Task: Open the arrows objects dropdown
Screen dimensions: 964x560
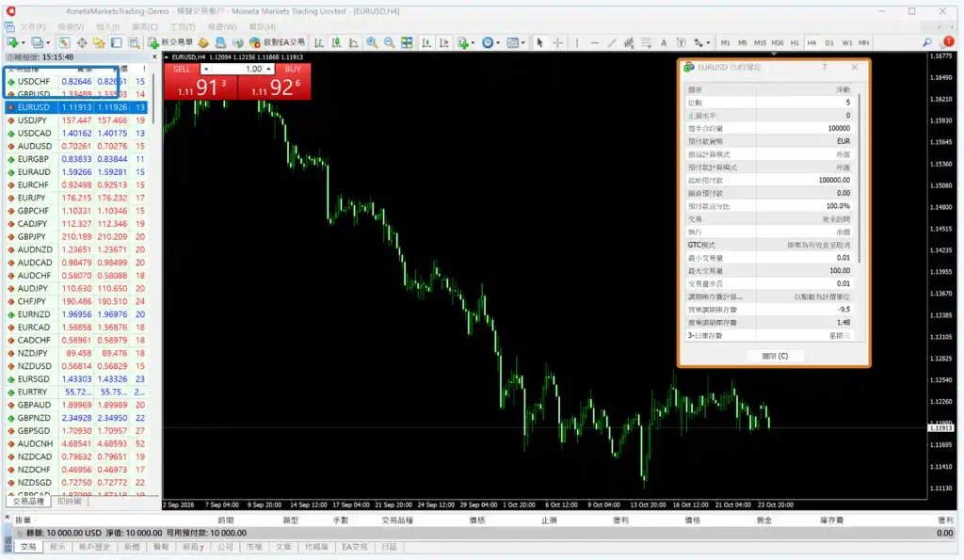Action: click(700, 42)
